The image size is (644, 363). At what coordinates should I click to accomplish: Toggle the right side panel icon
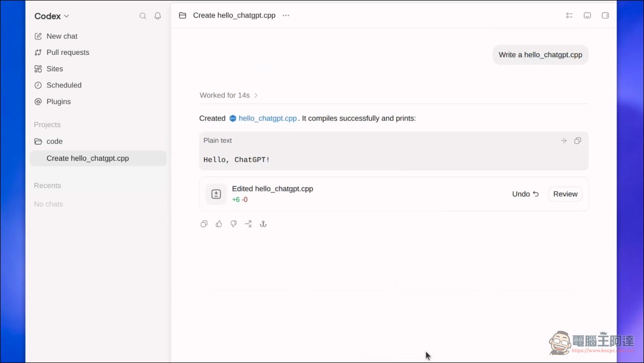605,16
